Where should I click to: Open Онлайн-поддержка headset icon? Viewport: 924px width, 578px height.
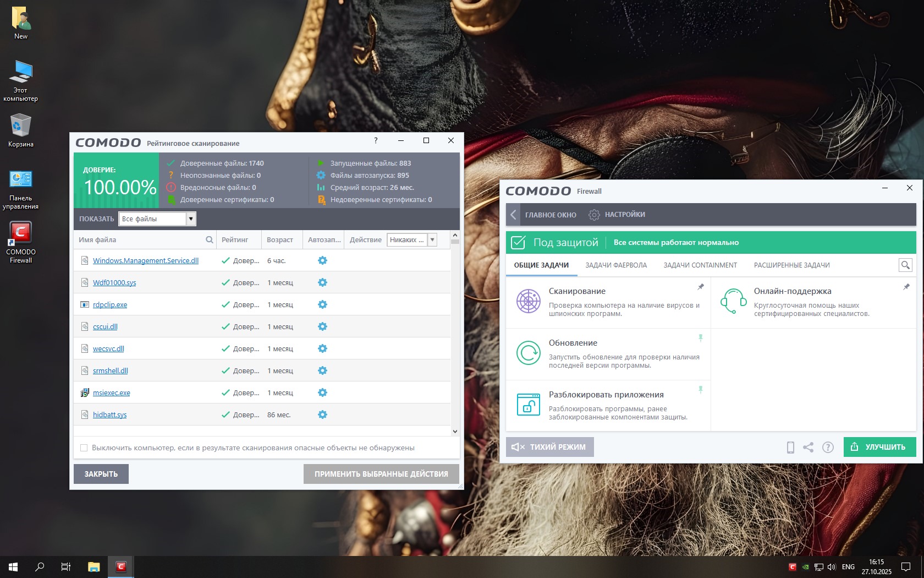[x=733, y=301]
